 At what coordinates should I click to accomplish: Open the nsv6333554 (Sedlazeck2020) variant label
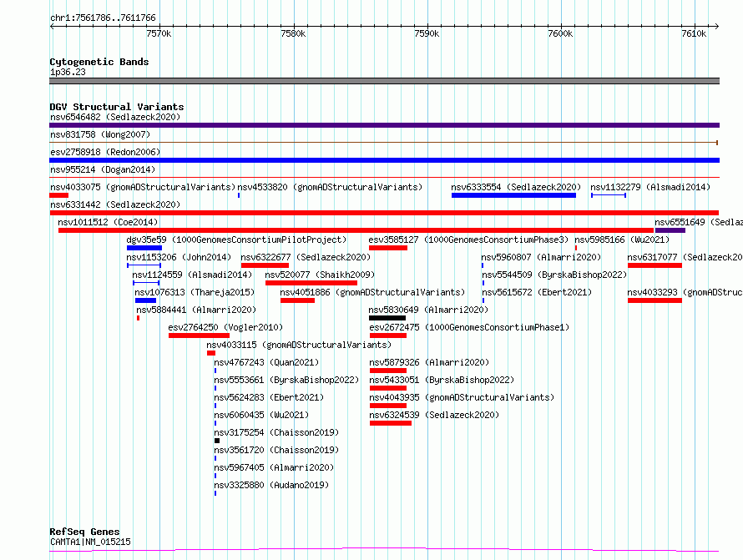pyautogui.click(x=516, y=187)
